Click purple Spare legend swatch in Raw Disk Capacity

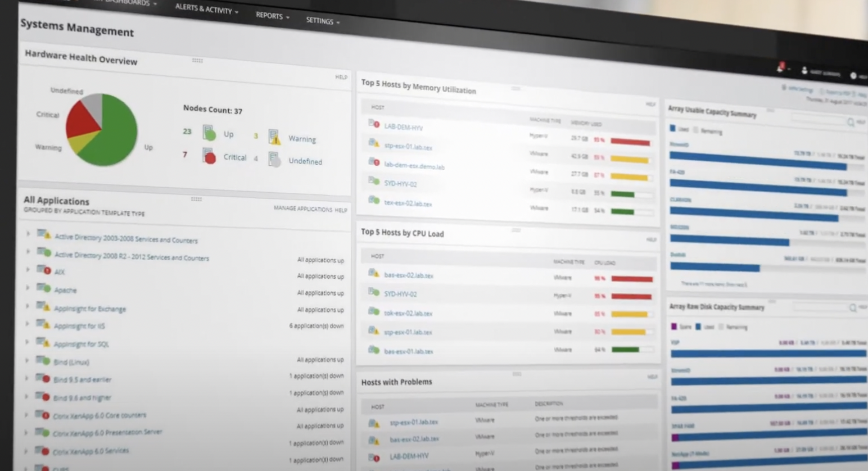(x=674, y=327)
